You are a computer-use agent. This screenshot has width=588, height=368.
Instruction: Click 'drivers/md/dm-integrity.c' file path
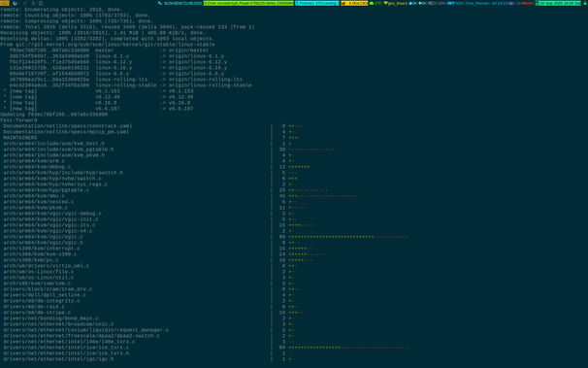point(42,301)
